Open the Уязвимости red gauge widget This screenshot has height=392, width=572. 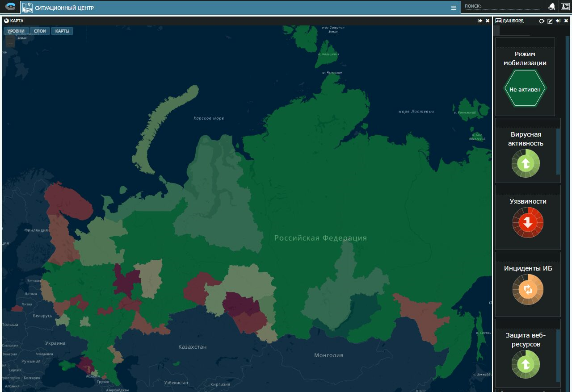pos(528,222)
